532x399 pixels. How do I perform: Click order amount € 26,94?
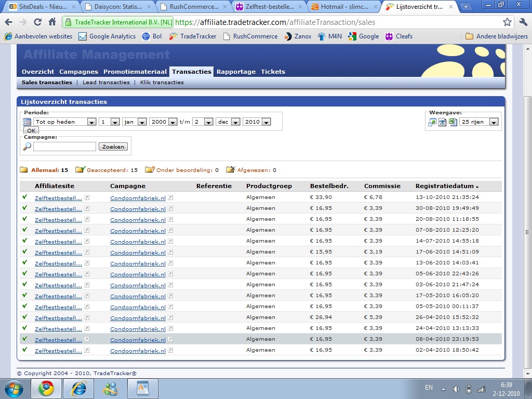point(321,317)
